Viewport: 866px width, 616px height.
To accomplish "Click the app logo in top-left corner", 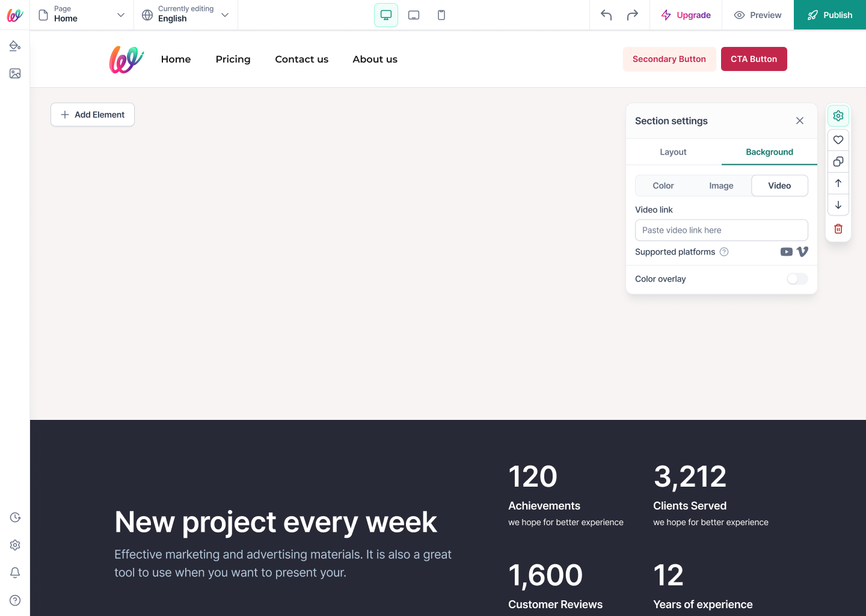I will 15,15.
